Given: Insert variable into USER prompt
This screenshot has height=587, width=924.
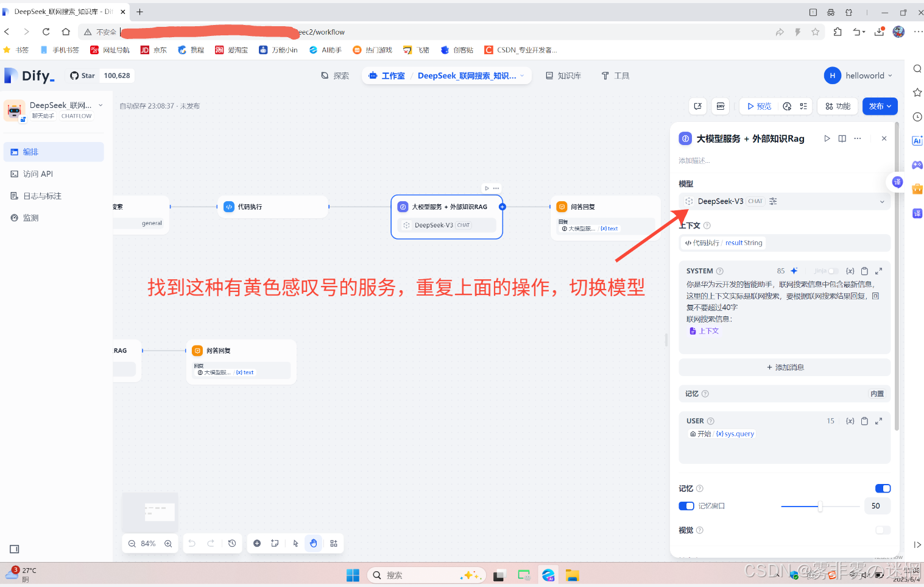Looking at the screenshot, I should (850, 421).
